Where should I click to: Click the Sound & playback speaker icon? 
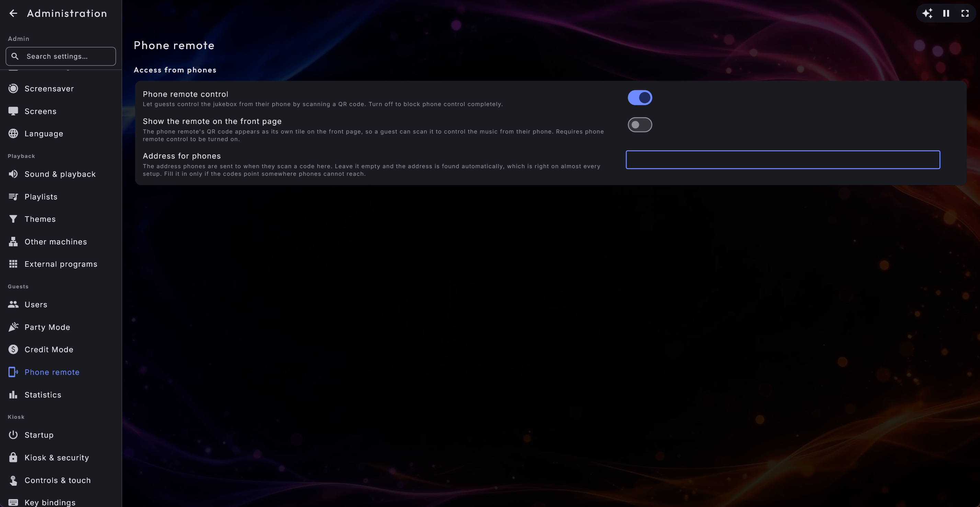click(x=13, y=174)
